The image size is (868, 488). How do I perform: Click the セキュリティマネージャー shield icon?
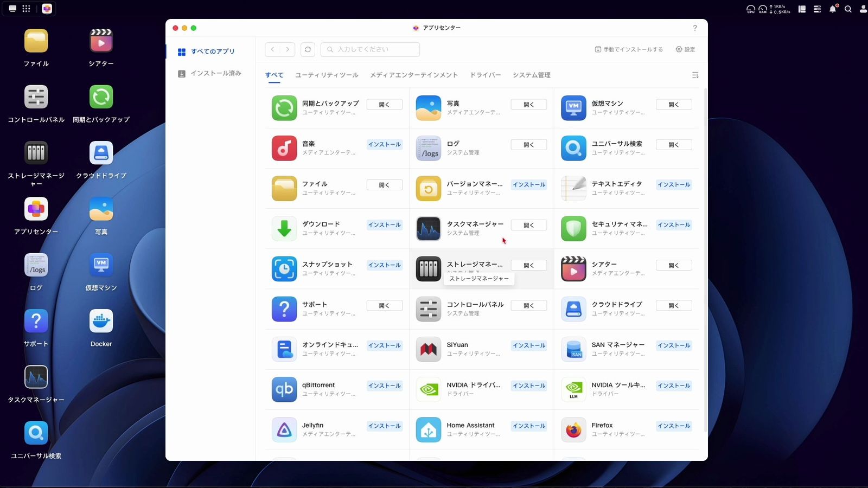point(573,229)
